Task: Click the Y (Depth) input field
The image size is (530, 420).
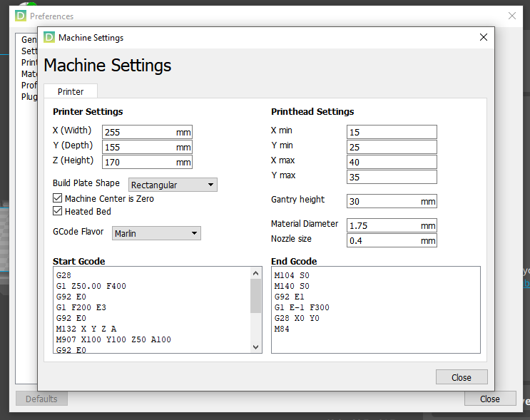Action: 147,147
